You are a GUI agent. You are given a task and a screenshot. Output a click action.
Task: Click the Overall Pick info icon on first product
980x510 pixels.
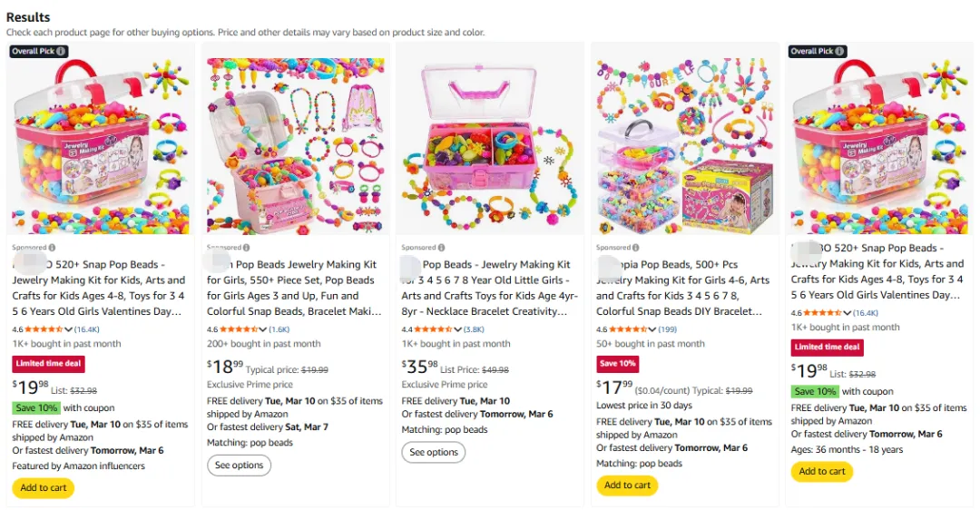tap(62, 52)
